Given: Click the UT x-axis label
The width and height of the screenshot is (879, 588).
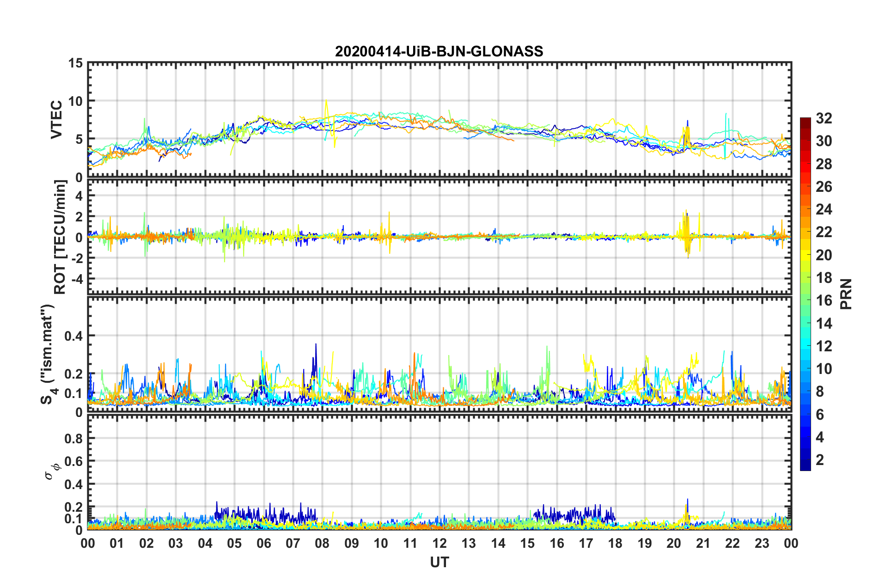Looking at the screenshot, I should [439, 562].
